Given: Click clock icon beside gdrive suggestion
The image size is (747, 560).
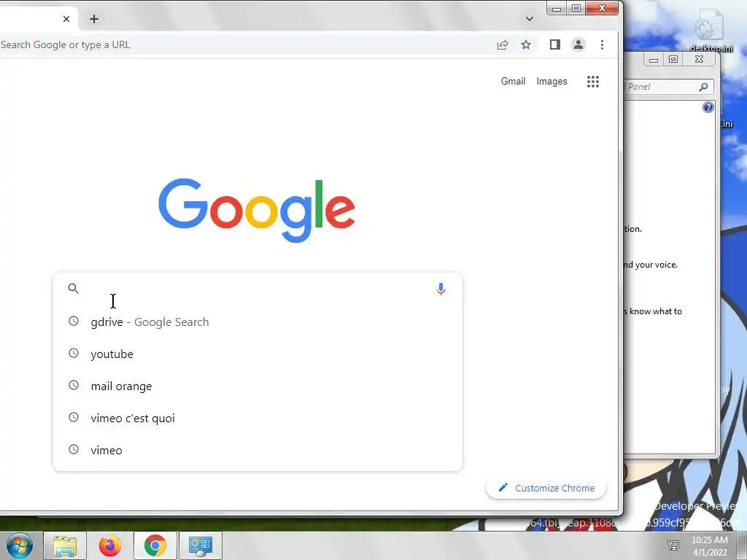Looking at the screenshot, I should tap(74, 321).
